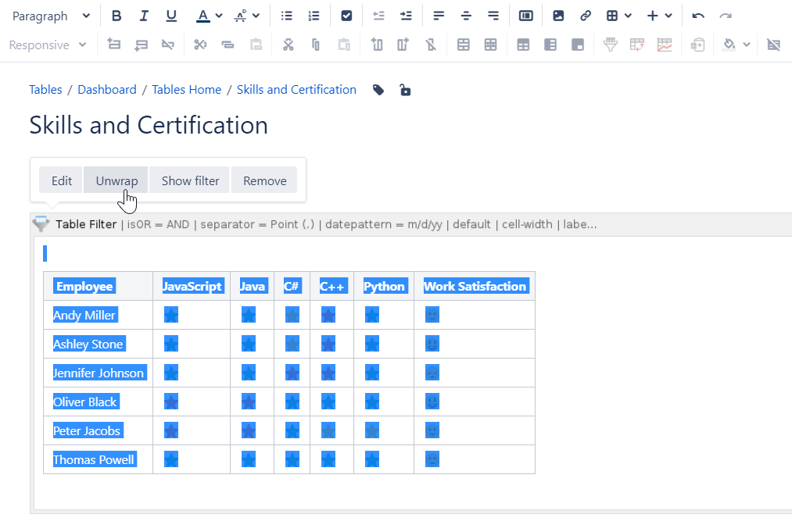Viewport: 792px width, 532px height.
Task: Insert a task list checkbox
Action: pyautogui.click(x=346, y=16)
